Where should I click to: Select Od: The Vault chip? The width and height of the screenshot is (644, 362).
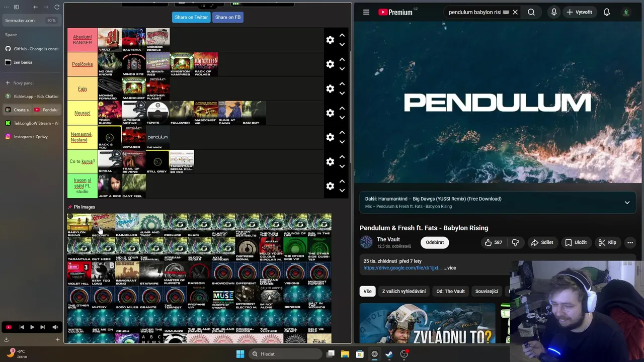pyautogui.click(x=450, y=291)
